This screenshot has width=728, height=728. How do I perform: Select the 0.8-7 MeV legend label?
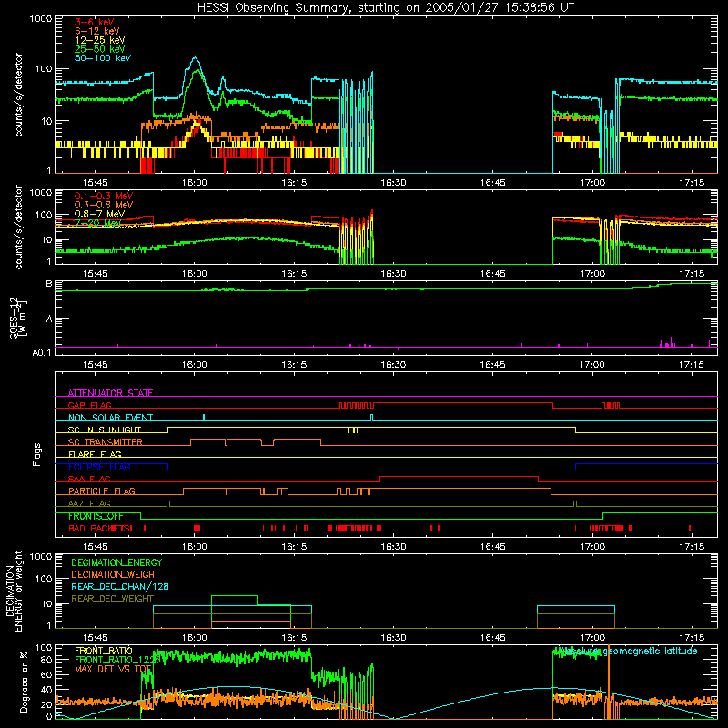click(x=100, y=214)
